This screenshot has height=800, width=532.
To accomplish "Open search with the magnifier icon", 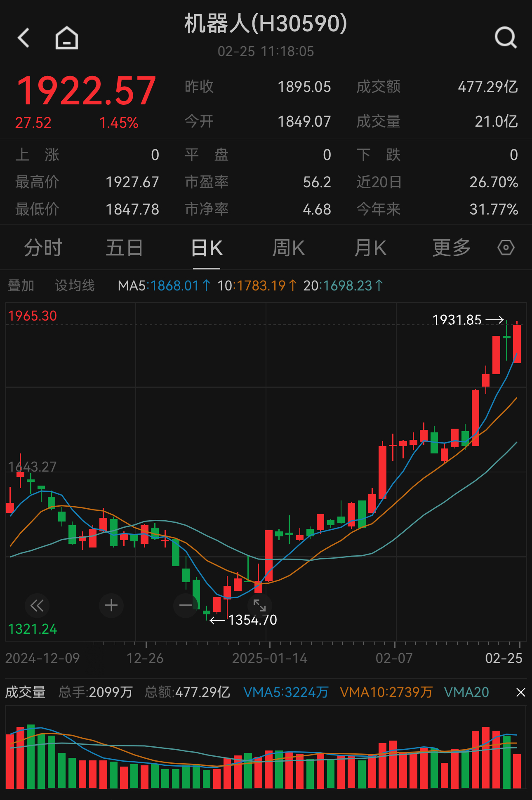I will coord(506,38).
